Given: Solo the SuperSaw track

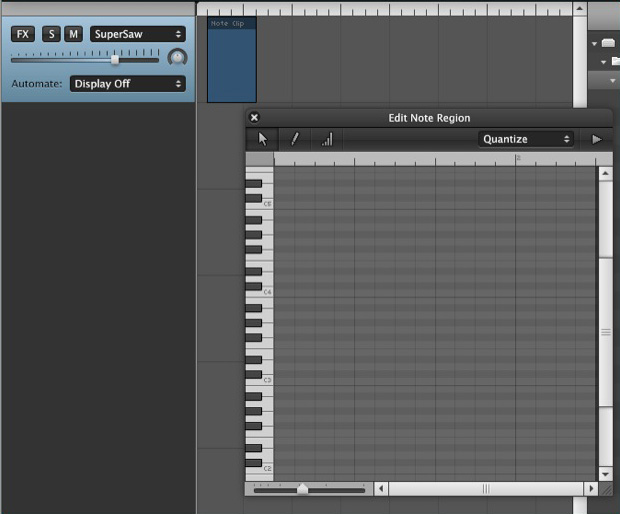Looking at the screenshot, I should tap(51, 34).
